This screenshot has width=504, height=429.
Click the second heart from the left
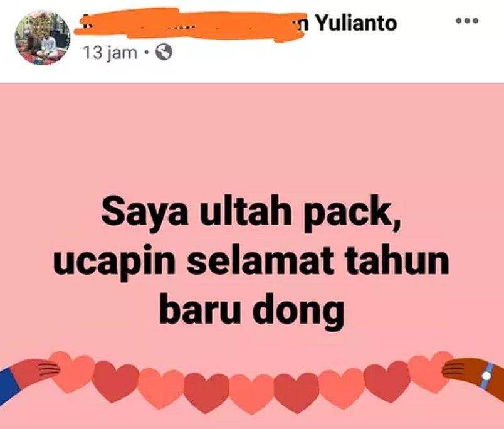click(116, 381)
